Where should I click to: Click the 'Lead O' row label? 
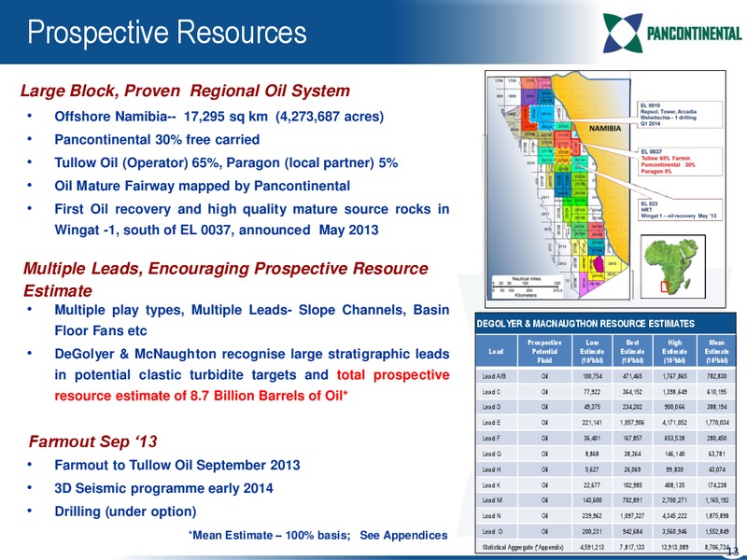click(492, 531)
